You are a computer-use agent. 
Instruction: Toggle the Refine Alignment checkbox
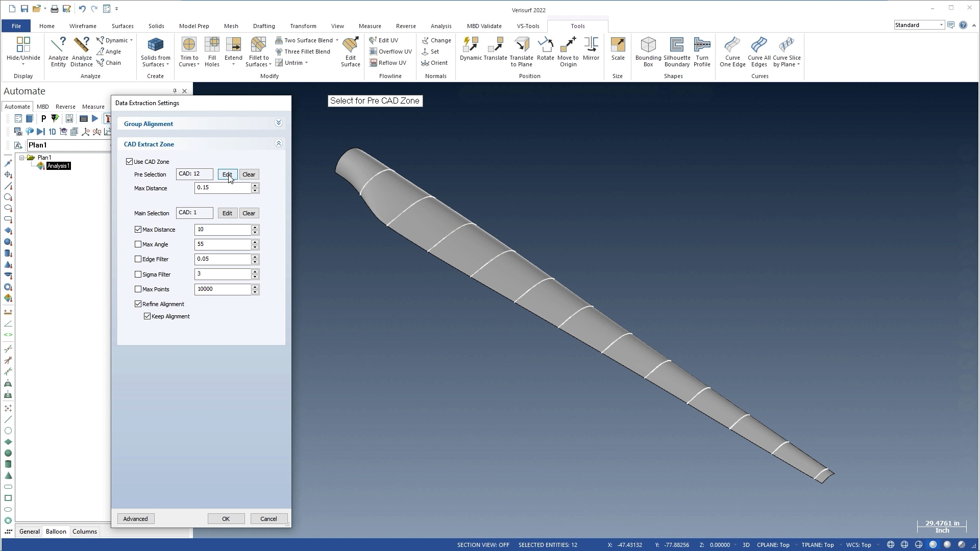click(138, 304)
